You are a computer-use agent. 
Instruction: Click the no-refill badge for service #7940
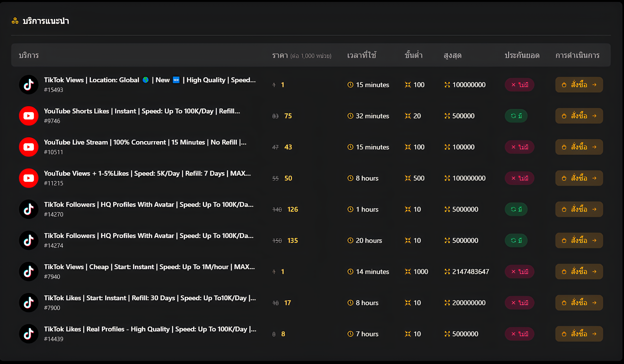click(x=519, y=272)
